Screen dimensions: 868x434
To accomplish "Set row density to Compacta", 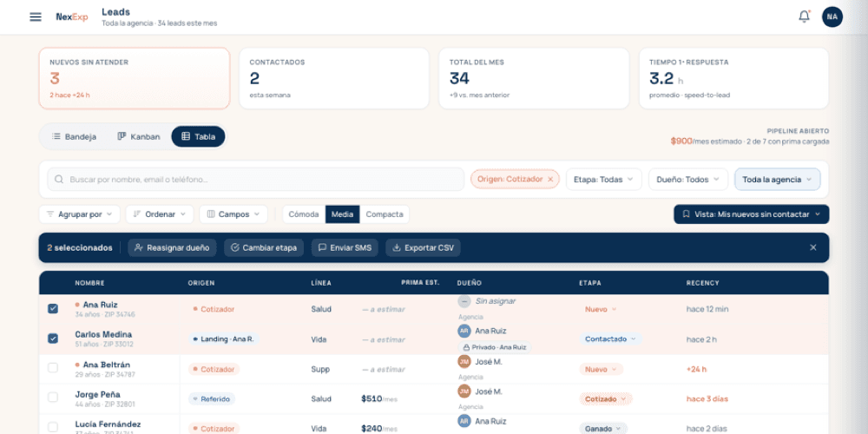I will (x=385, y=214).
